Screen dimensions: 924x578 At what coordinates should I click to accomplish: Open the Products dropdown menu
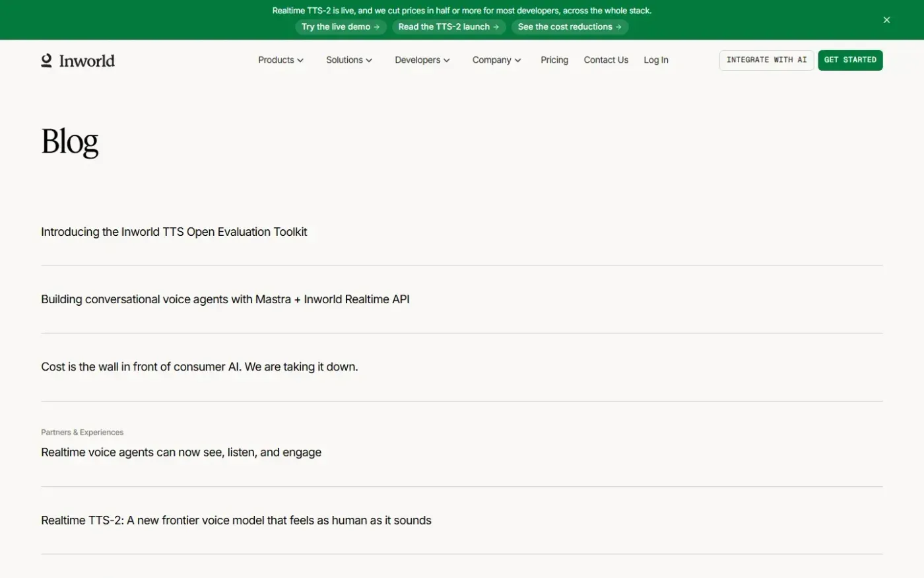[x=280, y=60]
